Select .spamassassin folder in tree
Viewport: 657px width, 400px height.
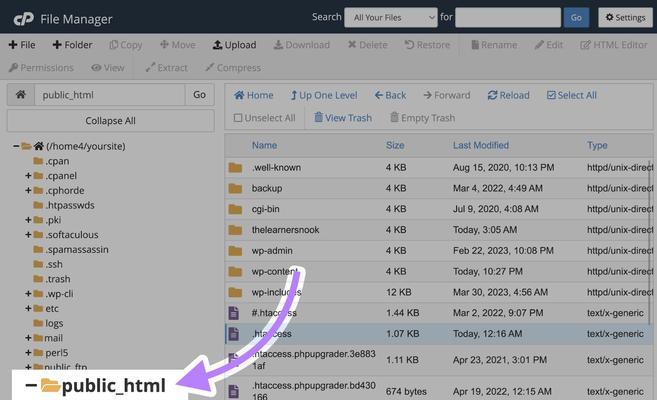coord(71,249)
